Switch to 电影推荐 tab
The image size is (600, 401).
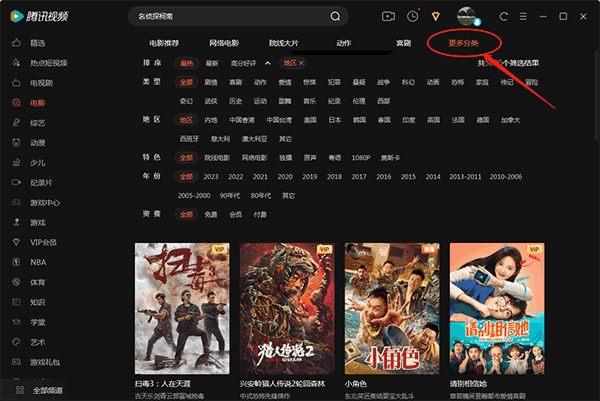(x=164, y=43)
